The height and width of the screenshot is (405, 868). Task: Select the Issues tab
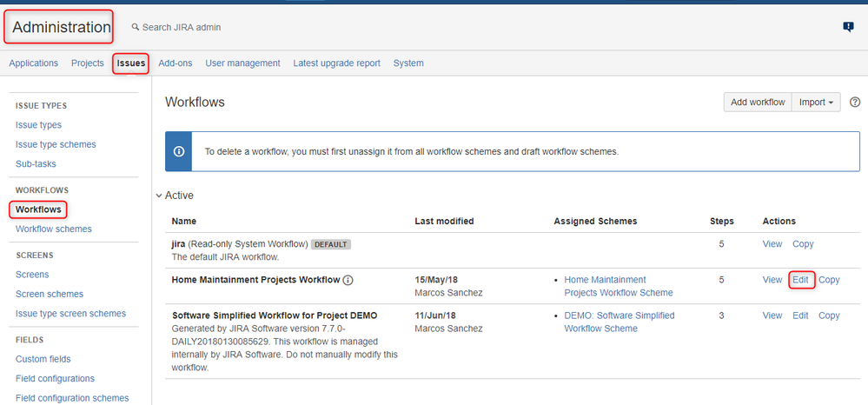pyautogui.click(x=131, y=63)
